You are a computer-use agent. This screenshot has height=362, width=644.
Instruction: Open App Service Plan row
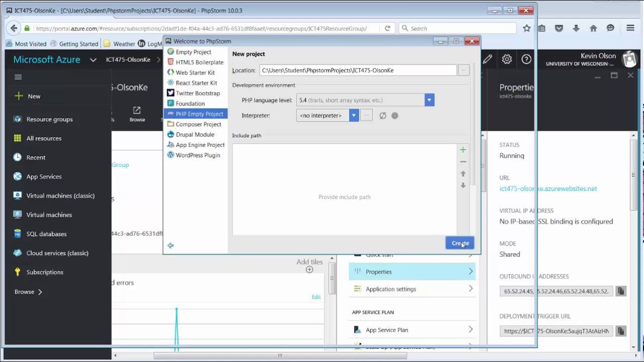tap(412, 330)
